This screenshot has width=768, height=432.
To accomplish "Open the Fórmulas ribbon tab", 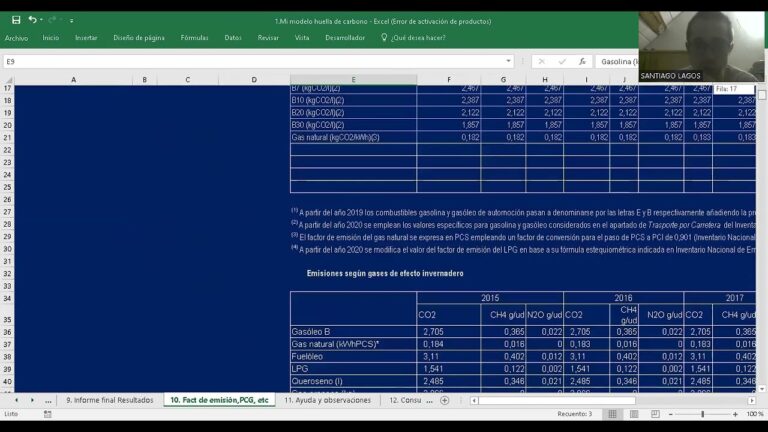I will [x=194, y=38].
